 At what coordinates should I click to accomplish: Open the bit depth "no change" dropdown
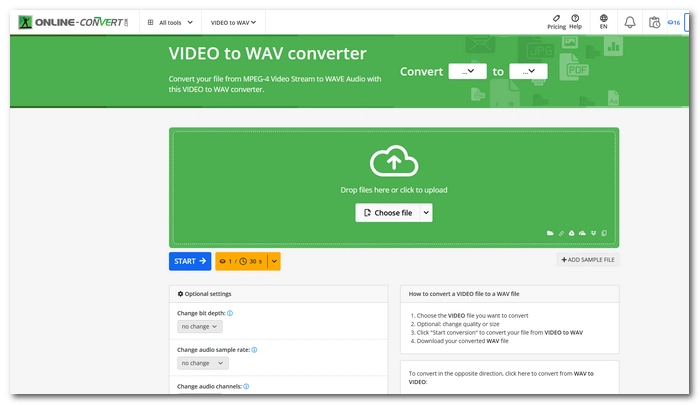coord(200,326)
